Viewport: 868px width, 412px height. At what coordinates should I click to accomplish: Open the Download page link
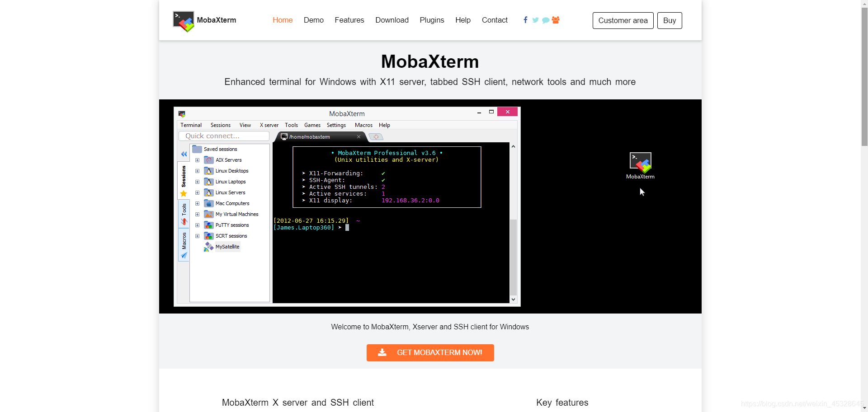pos(392,20)
